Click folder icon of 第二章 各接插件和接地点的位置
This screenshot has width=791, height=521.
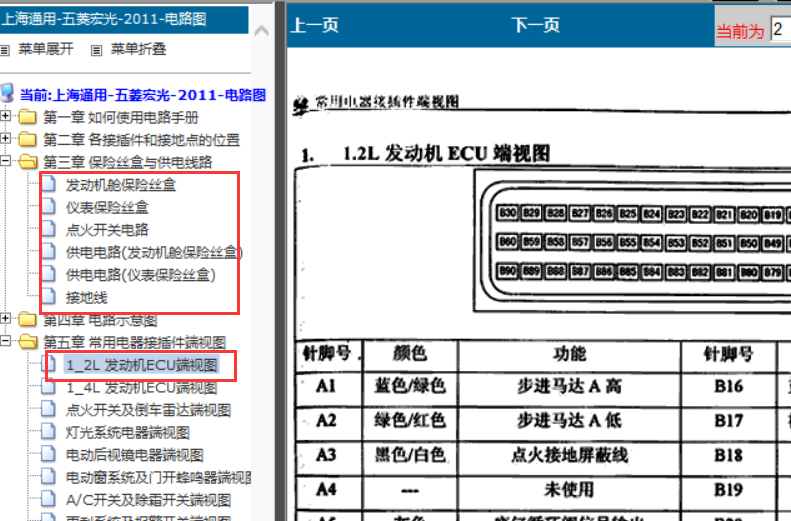tap(28, 139)
